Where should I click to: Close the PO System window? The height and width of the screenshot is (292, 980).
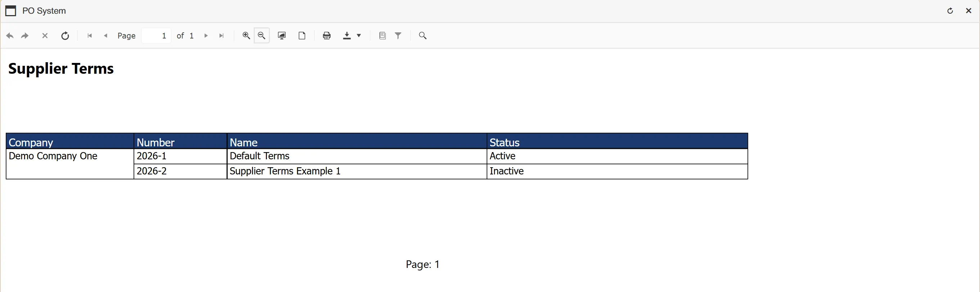click(x=968, y=11)
